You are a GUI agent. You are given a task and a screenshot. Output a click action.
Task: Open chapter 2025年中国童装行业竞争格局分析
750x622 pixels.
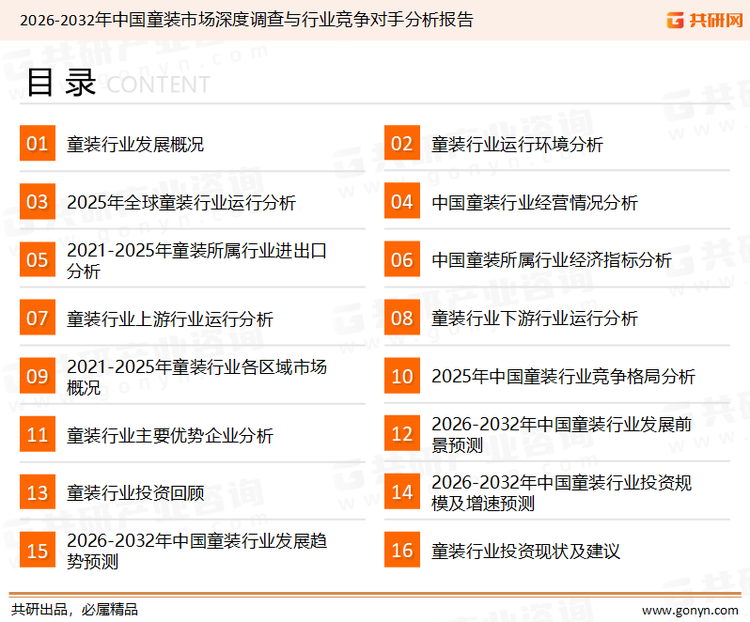click(563, 377)
